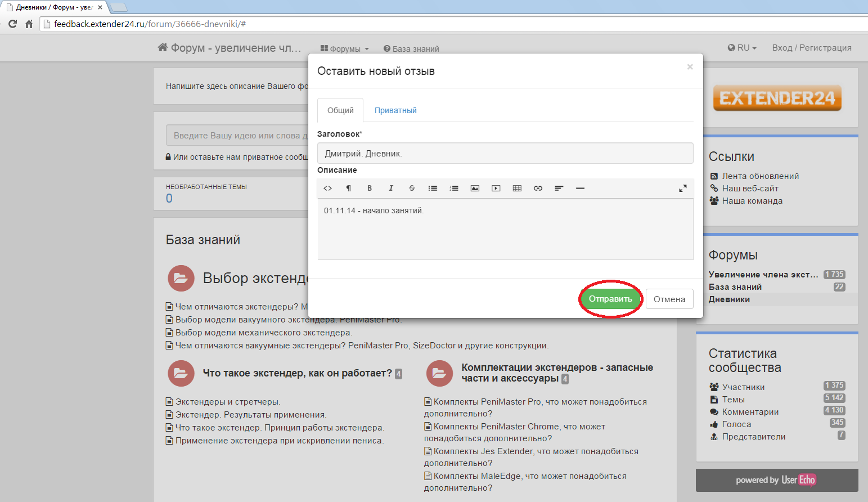Insert image into description

tap(475, 189)
